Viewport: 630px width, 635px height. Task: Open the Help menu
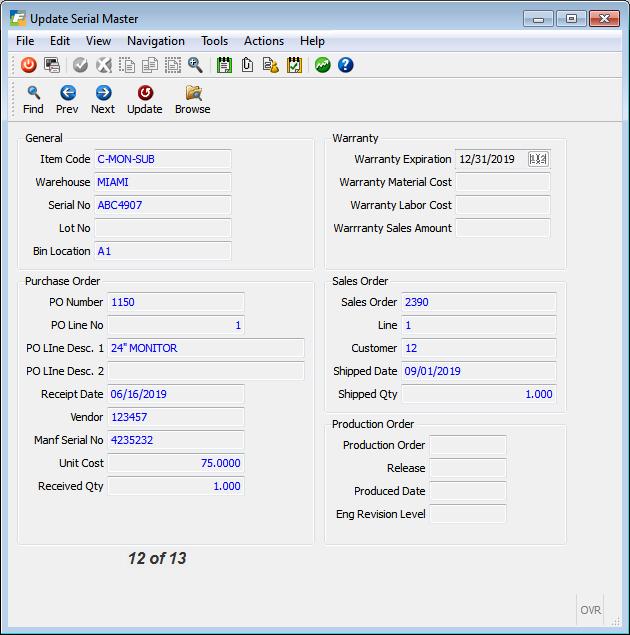pos(312,41)
